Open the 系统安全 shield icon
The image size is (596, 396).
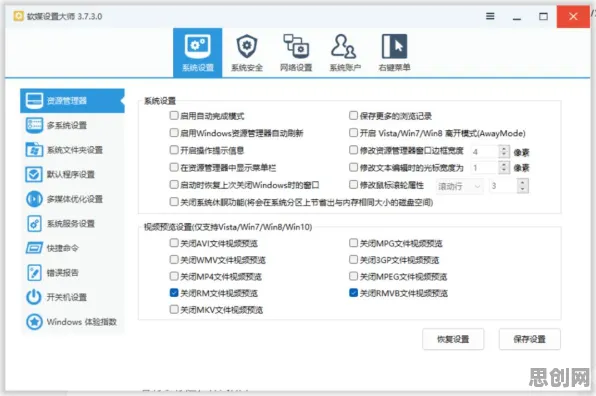coord(247,46)
